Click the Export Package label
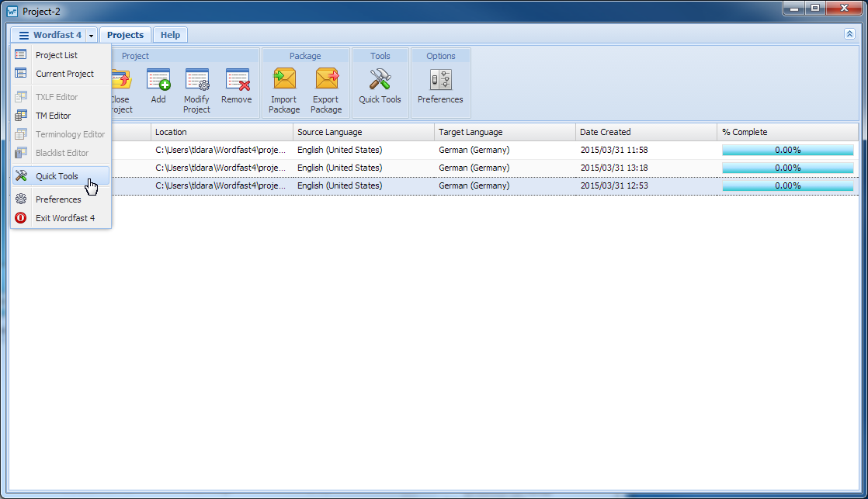868x499 pixels. click(326, 105)
